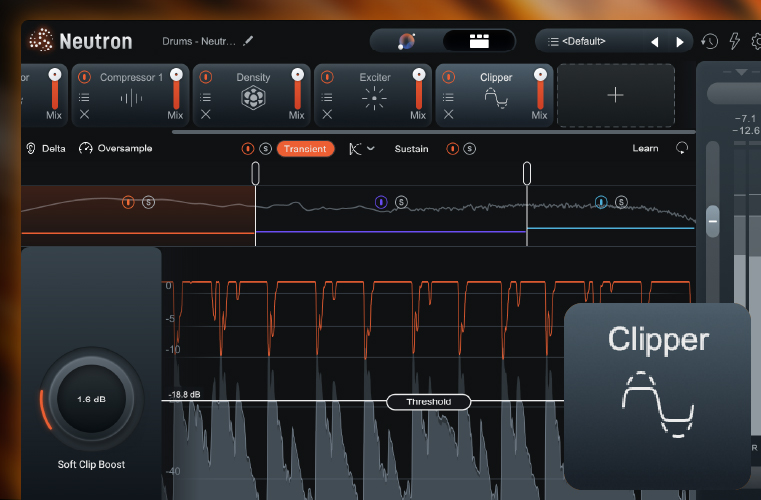The image size is (761, 500).
Task: Click the transient/sustain shape icon
Action: point(355,149)
